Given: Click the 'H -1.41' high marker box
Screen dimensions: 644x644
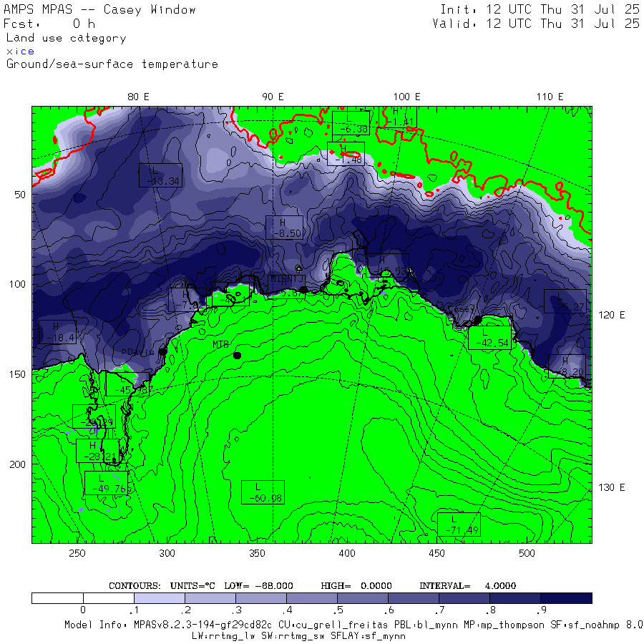Looking at the screenshot, I should pyautogui.click(x=398, y=117).
